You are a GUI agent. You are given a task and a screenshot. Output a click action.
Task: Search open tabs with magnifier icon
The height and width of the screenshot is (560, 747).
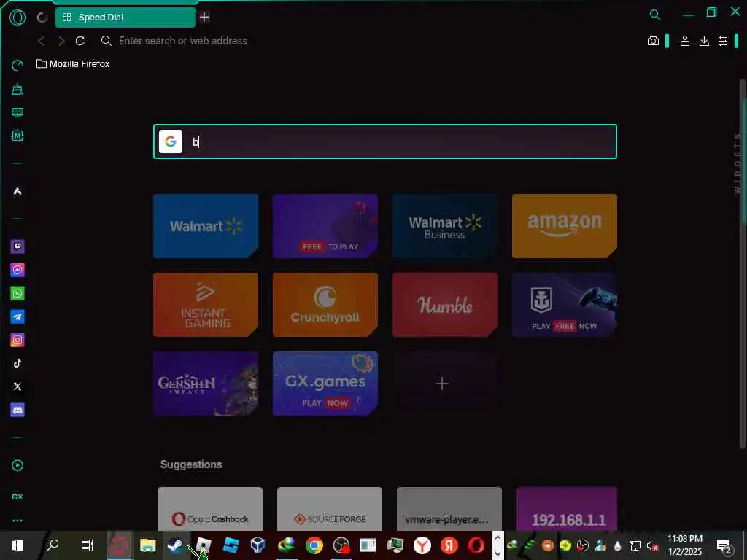(x=655, y=15)
